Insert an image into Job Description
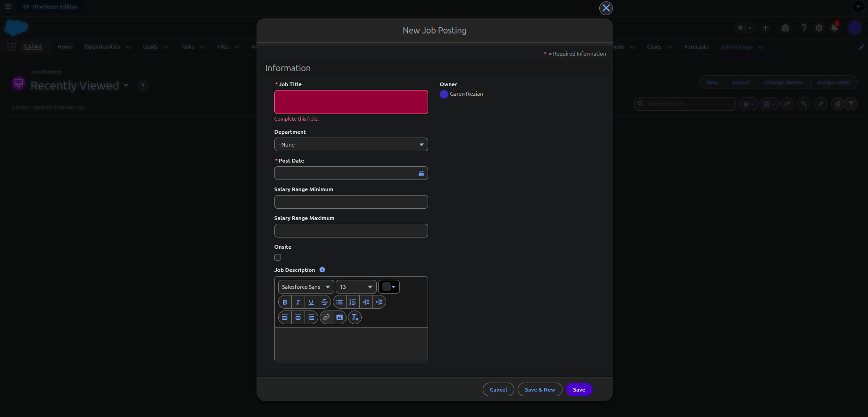The height and width of the screenshot is (417, 868). click(x=339, y=318)
